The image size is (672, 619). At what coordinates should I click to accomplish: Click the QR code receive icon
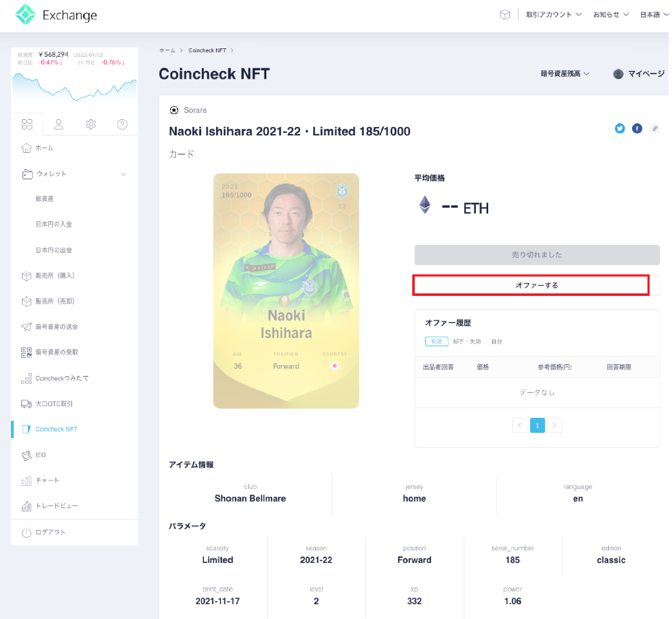click(x=26, y=353)
